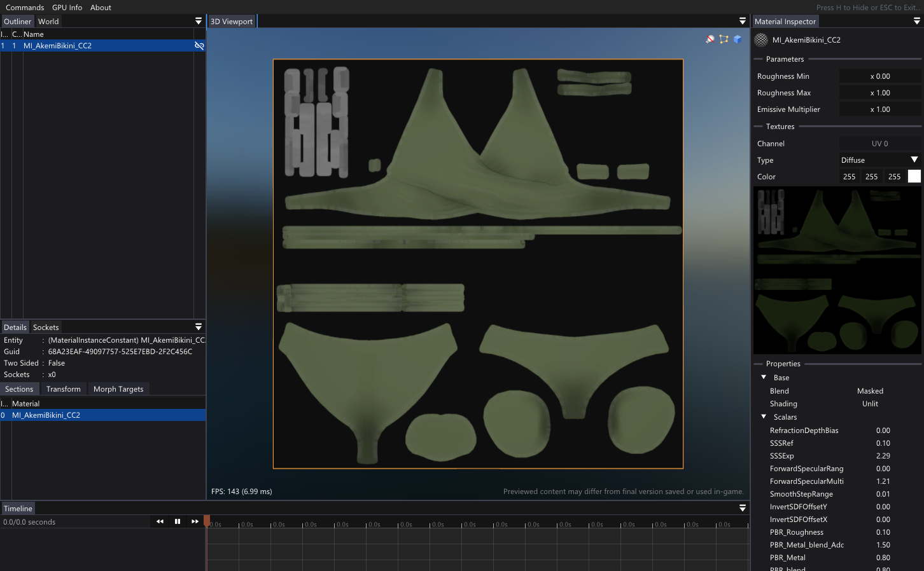Open the Morph Targets tab
The height and width of the screenshot is (571, 924).
118,389
